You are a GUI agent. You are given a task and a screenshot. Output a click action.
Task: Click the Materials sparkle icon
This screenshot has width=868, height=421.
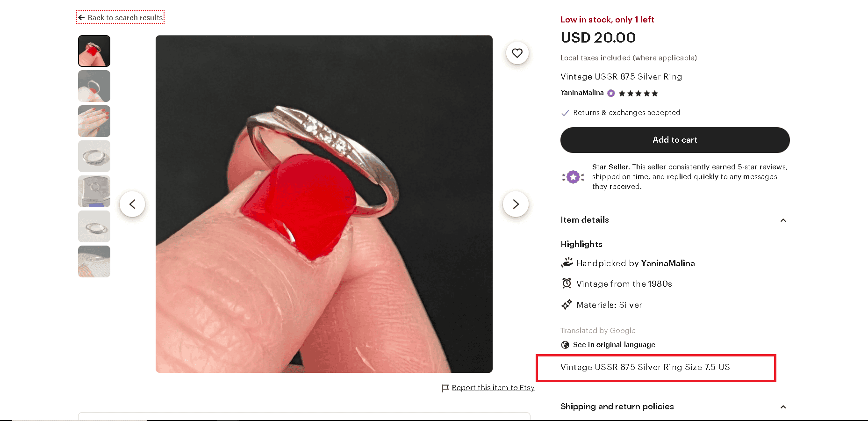[x=567, y=304]
